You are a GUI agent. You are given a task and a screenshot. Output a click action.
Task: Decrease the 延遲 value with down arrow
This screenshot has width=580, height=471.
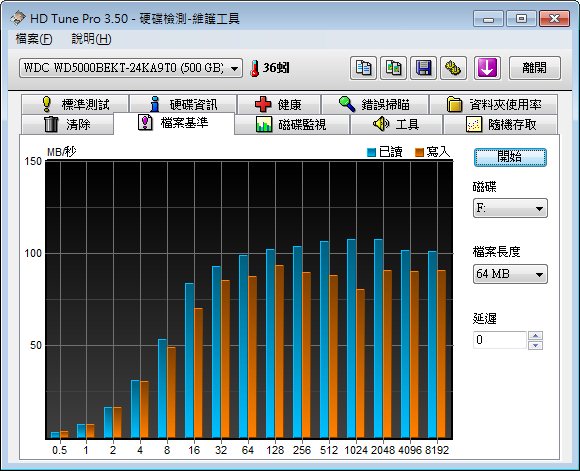pyautogui.click(x=536, y=345)
